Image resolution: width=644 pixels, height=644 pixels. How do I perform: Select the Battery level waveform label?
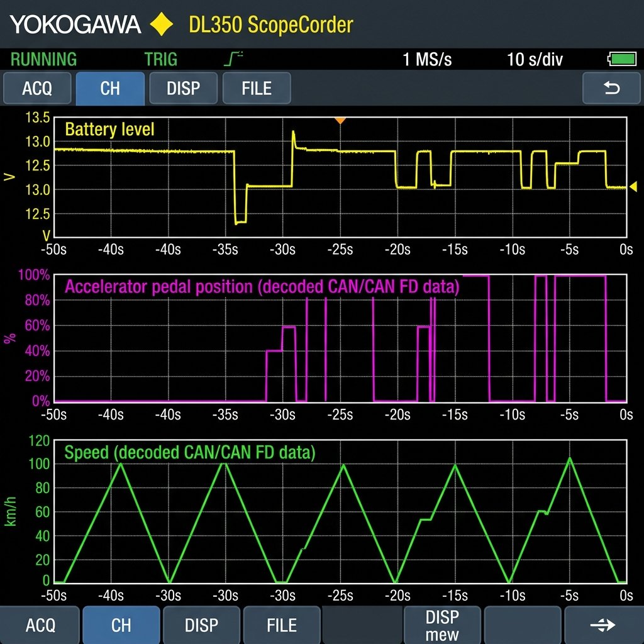pyautogui.click(x=109, y=130)
